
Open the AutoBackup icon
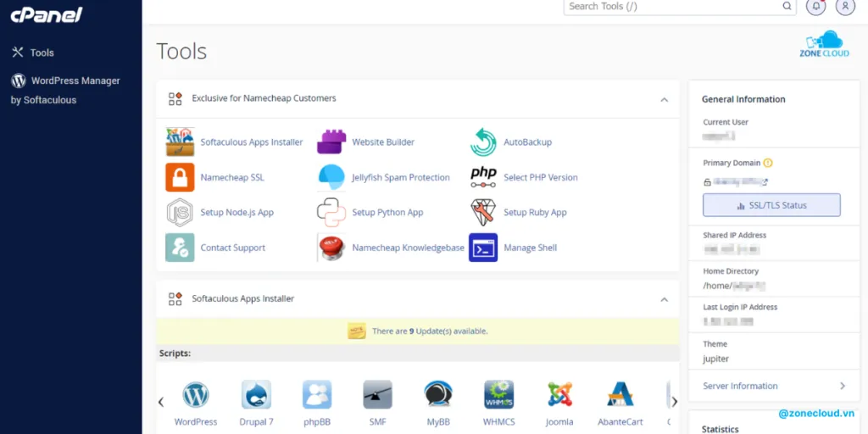coord(483,142)
